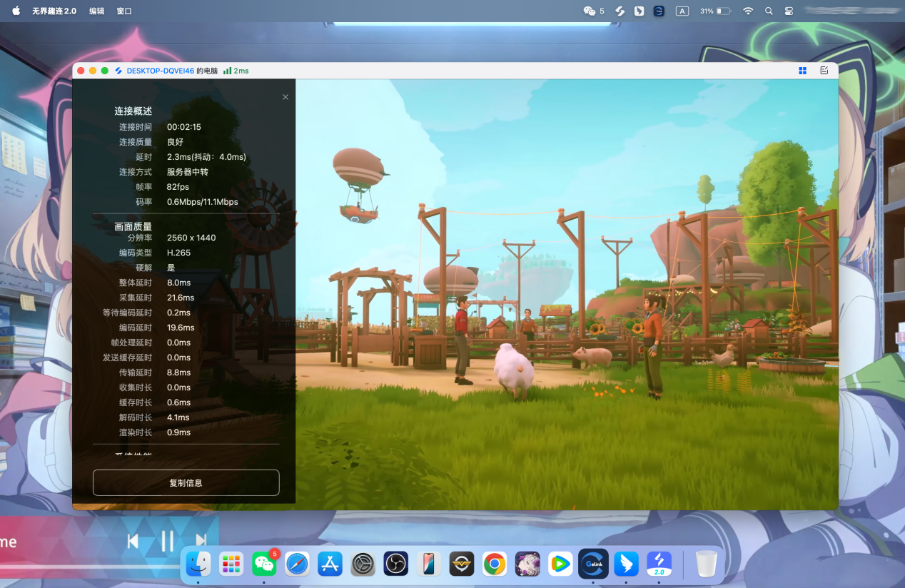Click the latency value 2.3ms(抖动:4.0ms)
Screen dimensions: 905x588
coord(206,157)
